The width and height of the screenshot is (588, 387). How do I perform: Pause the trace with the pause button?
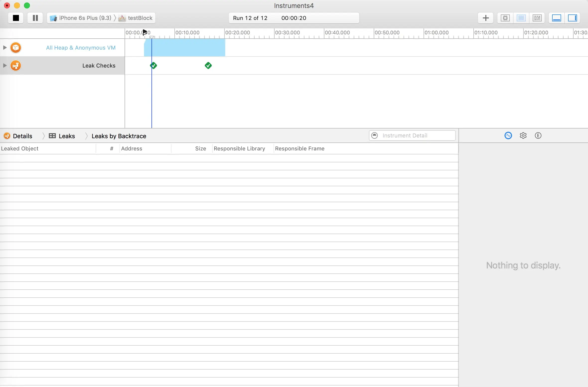[x=35, y=18]
